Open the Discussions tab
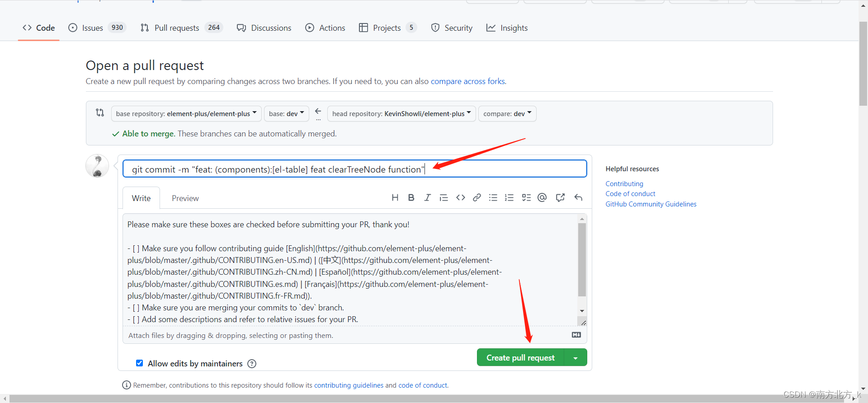This screenshot has height=403, width=868. click(x=264, y=28)
